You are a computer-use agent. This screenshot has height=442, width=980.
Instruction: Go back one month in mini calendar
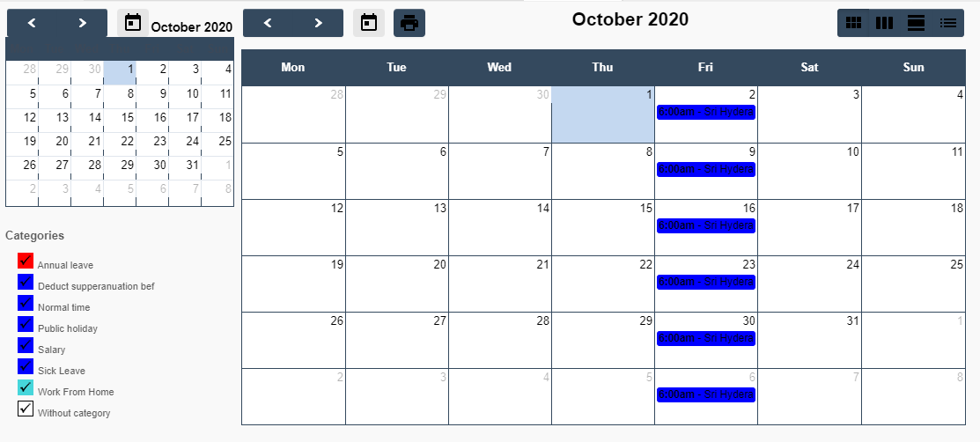[x=32, y=23]
